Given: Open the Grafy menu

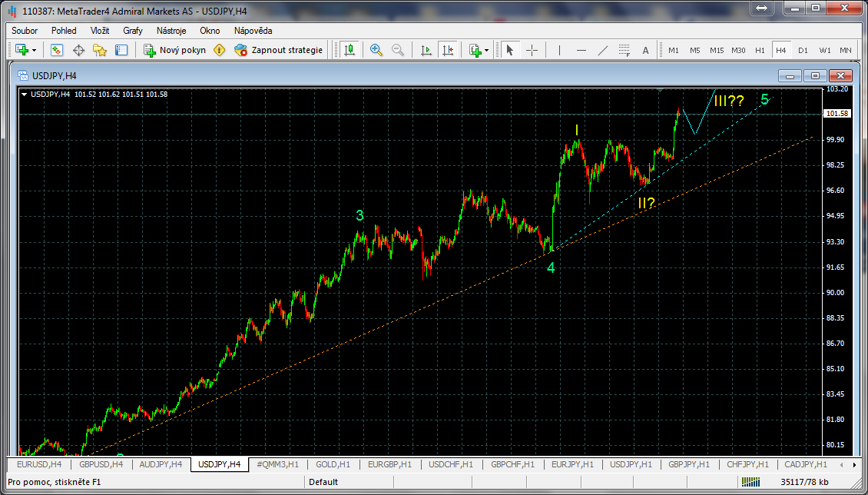Looking at the screenshot, I should [133, 31].
